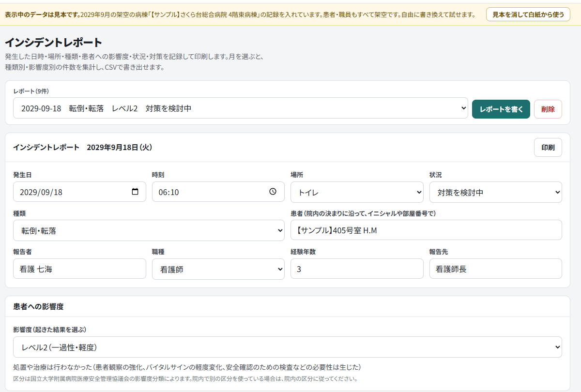Click the 患者 input field with 405号室 H.M
The width and height of the screenshot is (581, 392).
point(426,230)
